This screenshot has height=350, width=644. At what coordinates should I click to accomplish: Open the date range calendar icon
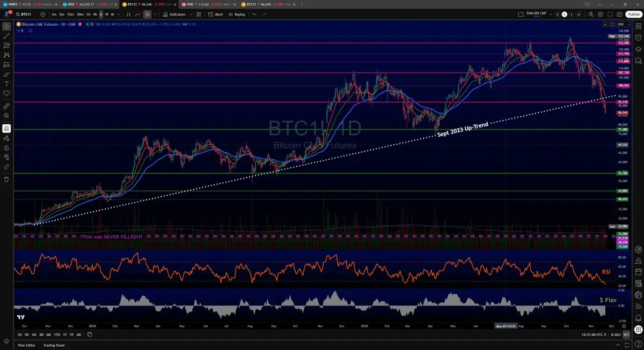89,334
